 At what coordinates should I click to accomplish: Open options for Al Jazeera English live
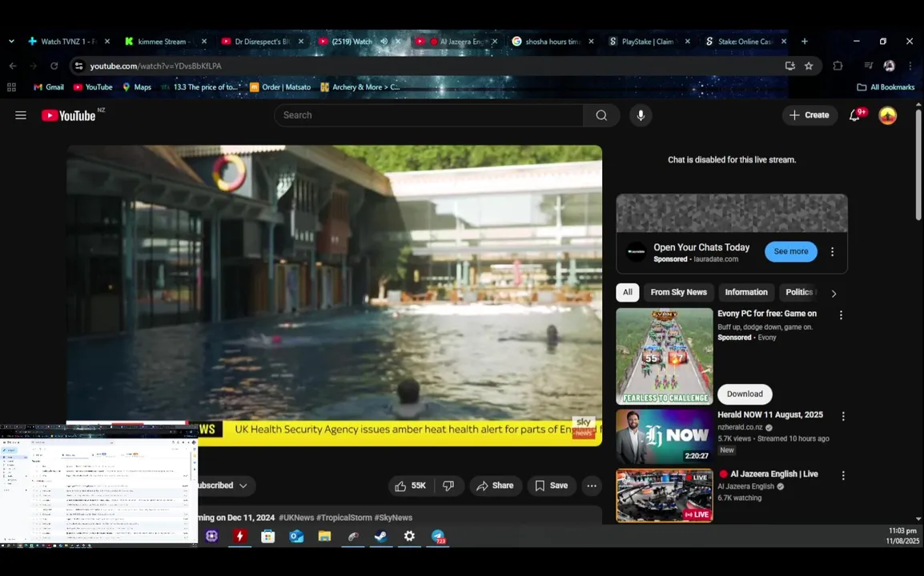tap(843, 475)
